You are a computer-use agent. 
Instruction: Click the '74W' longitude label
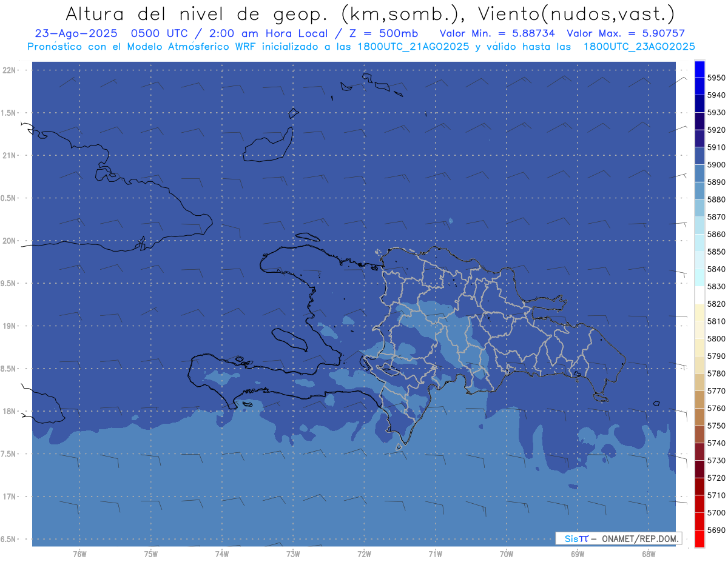(222, 554)
